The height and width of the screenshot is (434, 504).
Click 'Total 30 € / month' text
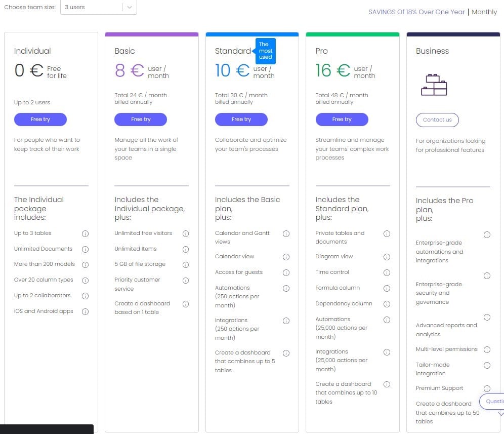pos(241,95)
